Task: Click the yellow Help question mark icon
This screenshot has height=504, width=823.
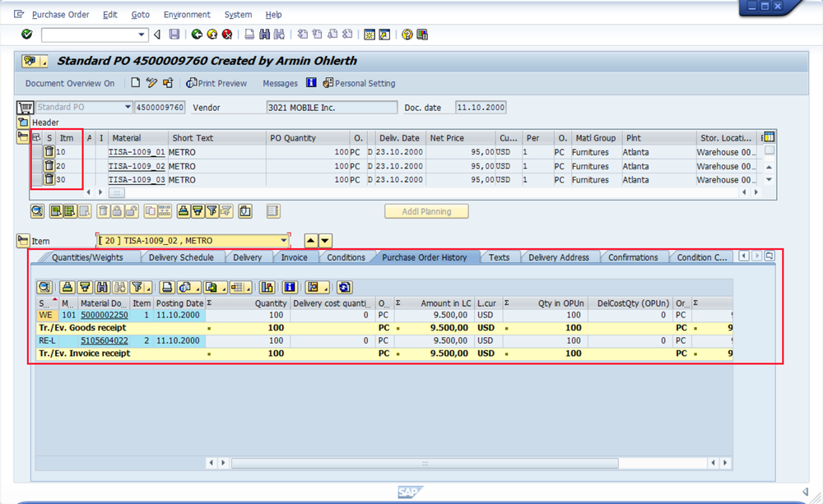Action: pyautogui.click(x=407, y=34)
